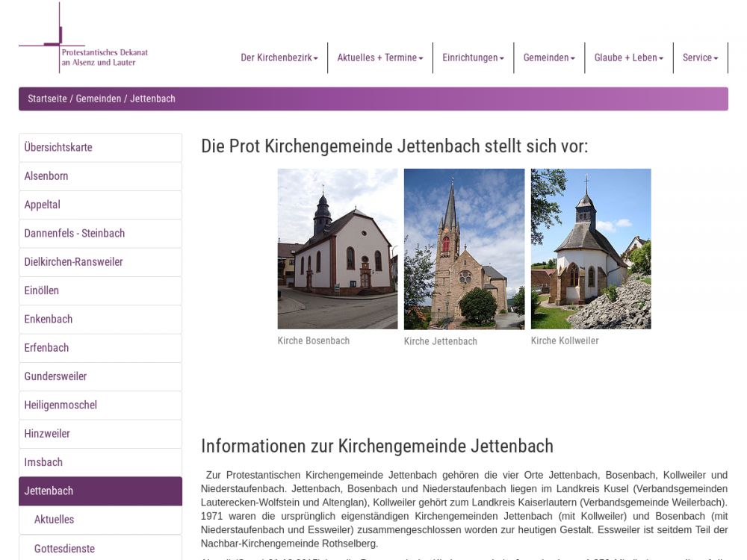Expand the Service dropdown
The height and width of the screenshot is (560, 747).
pos(700,57)
